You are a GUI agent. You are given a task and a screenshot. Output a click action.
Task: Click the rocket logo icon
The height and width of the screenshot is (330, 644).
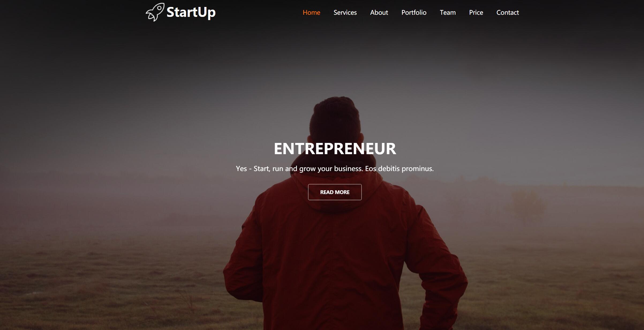tap(155, 12)
